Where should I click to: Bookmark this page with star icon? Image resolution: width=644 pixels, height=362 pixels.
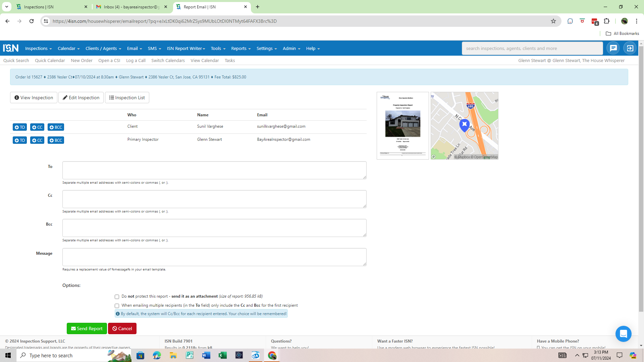point(553,21)
